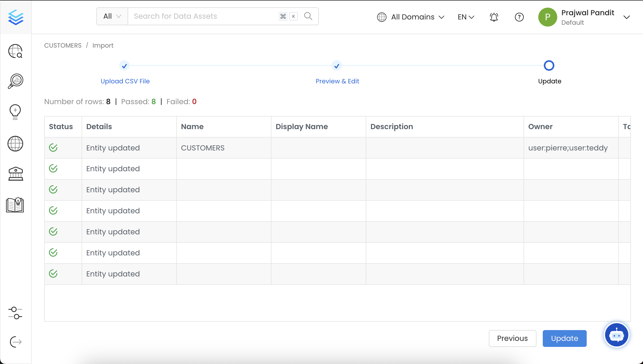Click the CUSTOMERS breadcrumb link
This screenshot has width=643, height=364.
[63, 45]
